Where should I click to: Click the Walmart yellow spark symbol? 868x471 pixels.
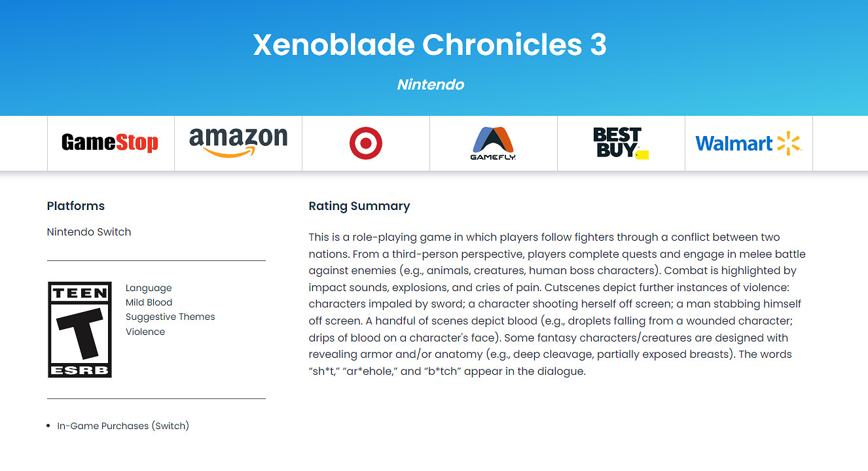pyautogui.click(x=789, y=143)
